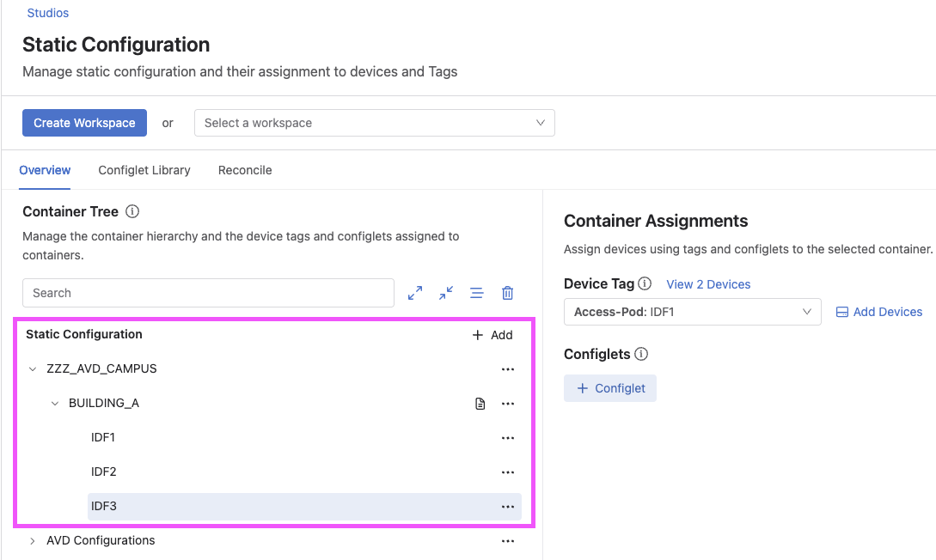Switch to the Configlet Library tab
The image size is (936, 560).
(x=144, y=170)
